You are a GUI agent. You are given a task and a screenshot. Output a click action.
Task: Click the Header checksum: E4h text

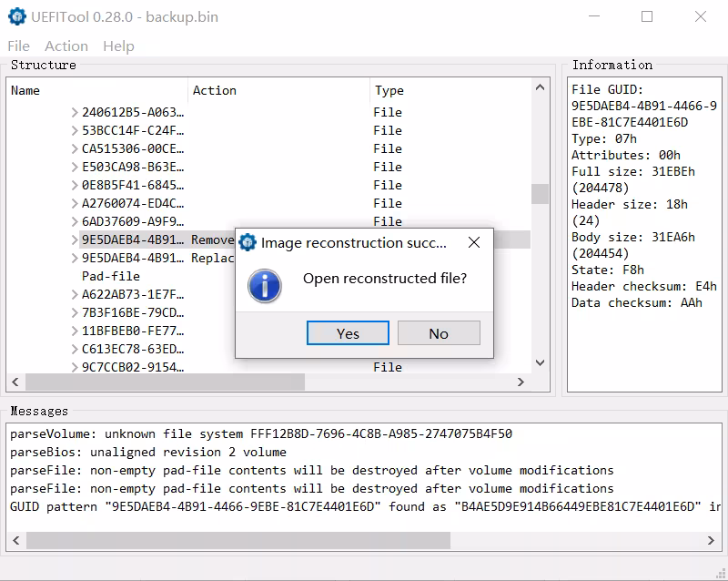click(x=644, y=286)
